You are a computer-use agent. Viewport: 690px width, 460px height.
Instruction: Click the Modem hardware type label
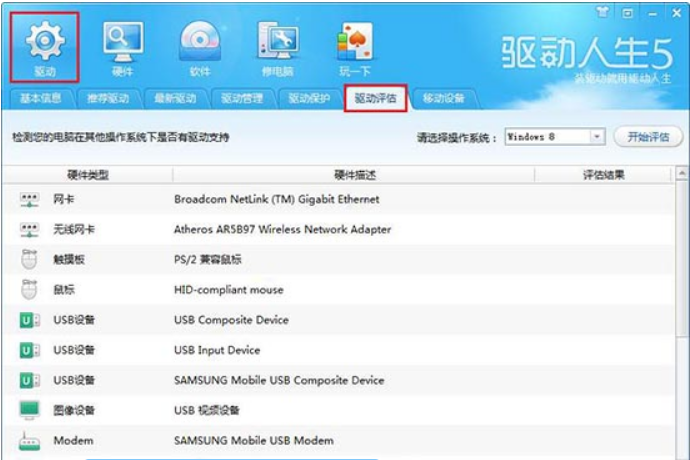pyautogui.click(x=73, y=441)
